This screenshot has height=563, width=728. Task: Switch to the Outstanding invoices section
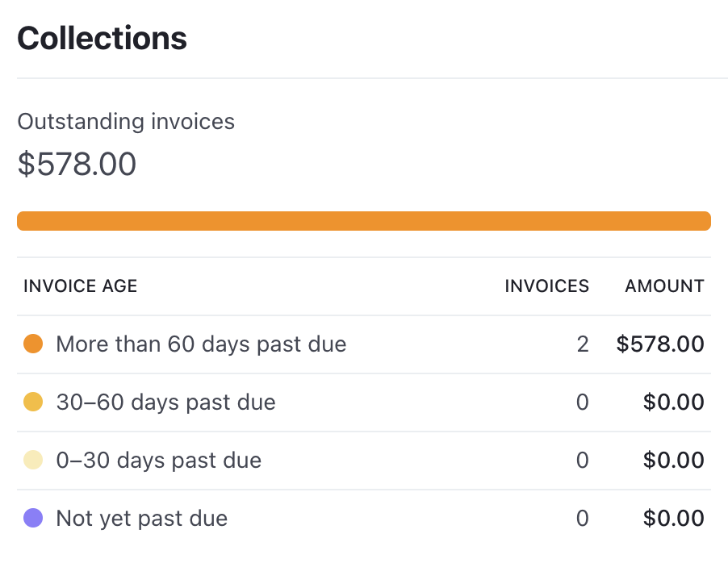(126, 121)
